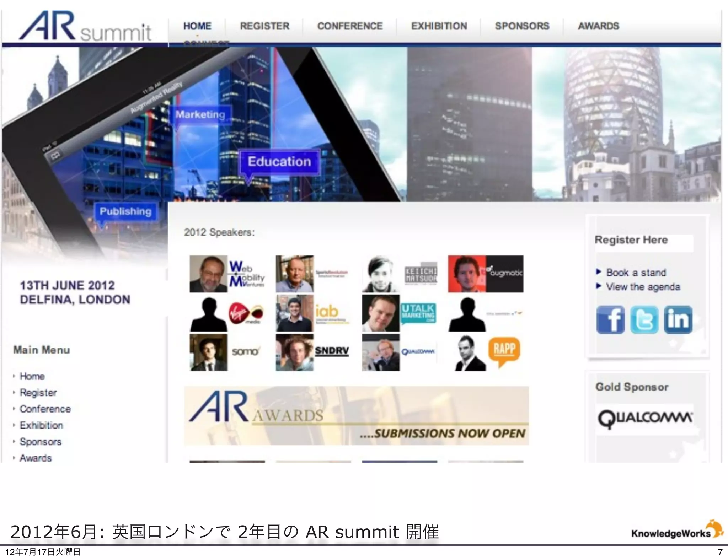Click the Facebook icon
Viewport: 728px width, 560px height.
click(x=610, y=319)
